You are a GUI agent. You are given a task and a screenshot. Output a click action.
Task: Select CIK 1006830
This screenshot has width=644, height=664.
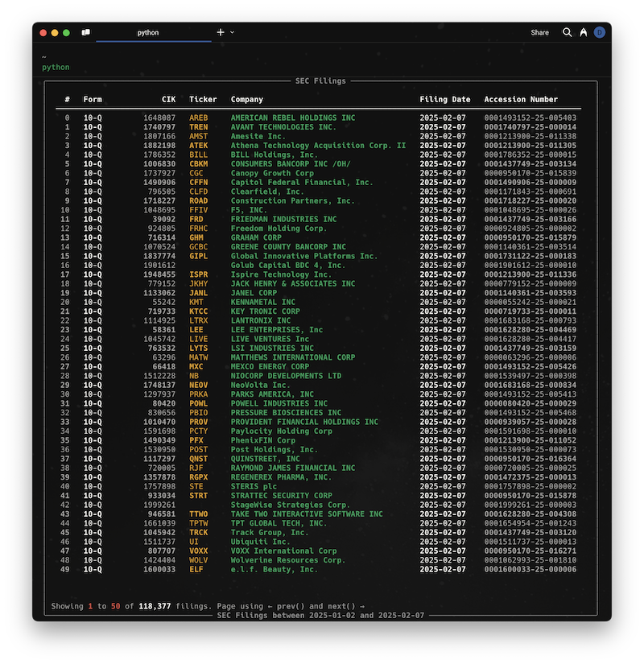click(159, 164)
